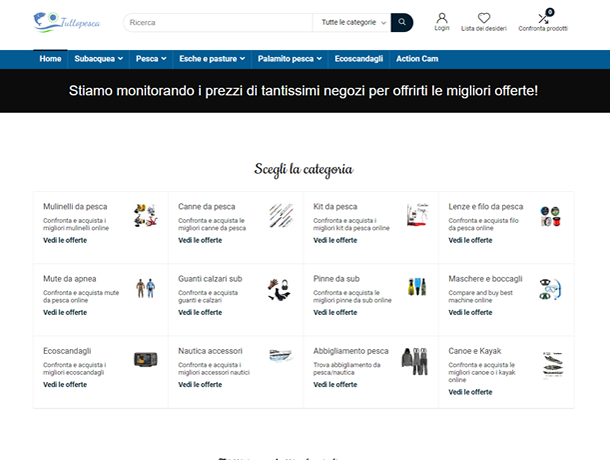Click the Maschere e boccagli mask image
This screenshot has height=460, width=610.
(551, 289)
